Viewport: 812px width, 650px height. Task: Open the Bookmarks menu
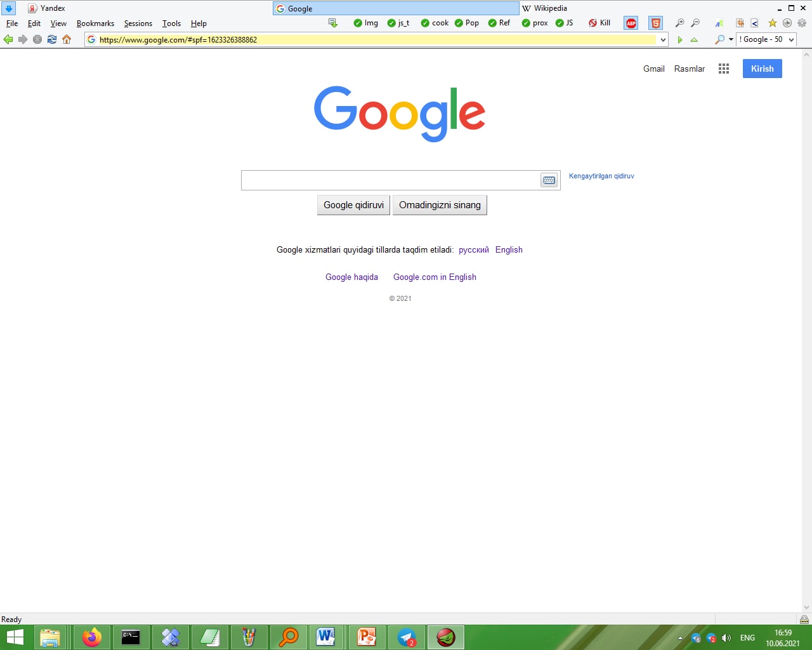(95, 23)
